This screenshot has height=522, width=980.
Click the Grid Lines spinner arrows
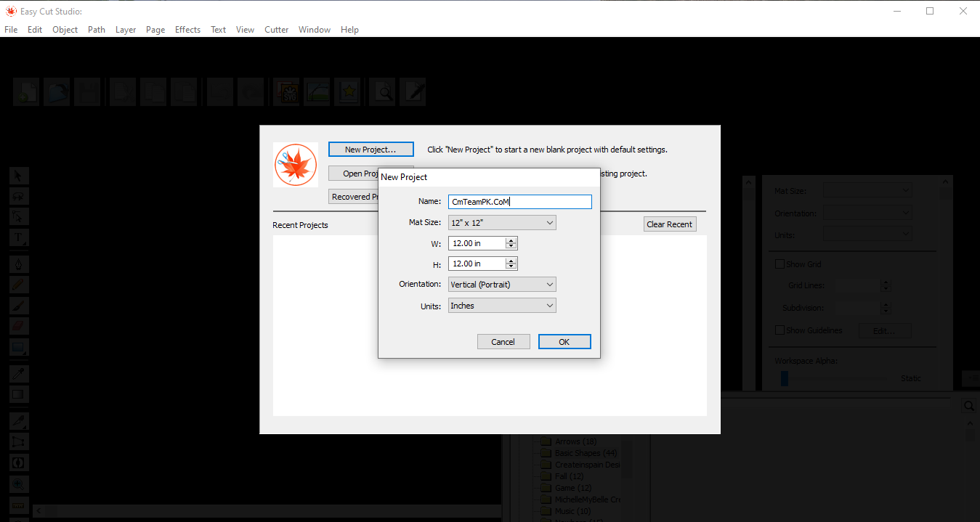(x=885, y=286)
